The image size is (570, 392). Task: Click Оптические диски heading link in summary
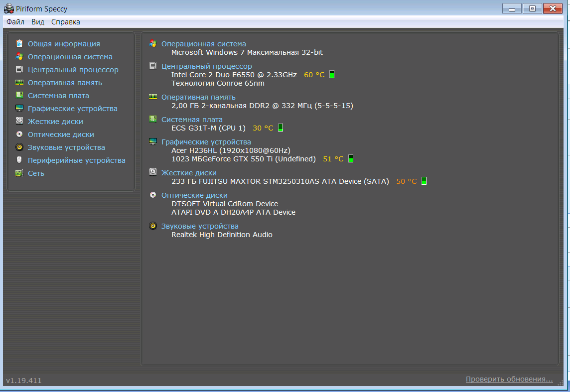click(x=194, y=195)
